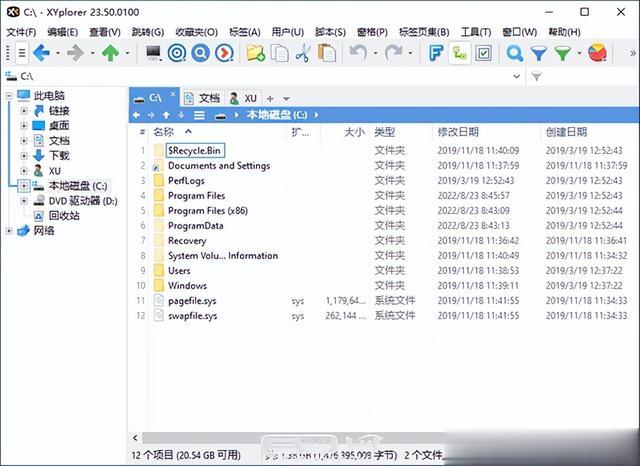Sort by the 名称 column header
This screenshot has height=466, width=640.
(164, 132)
